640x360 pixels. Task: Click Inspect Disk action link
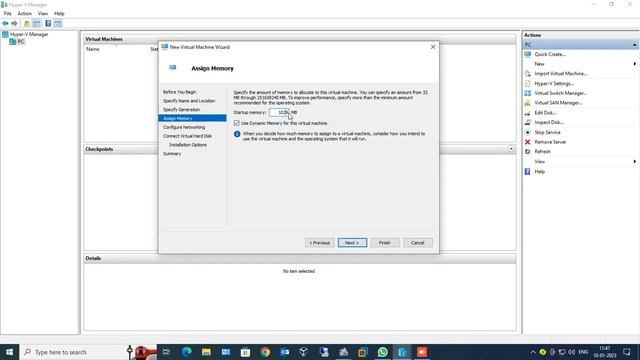tap(549, 122)
